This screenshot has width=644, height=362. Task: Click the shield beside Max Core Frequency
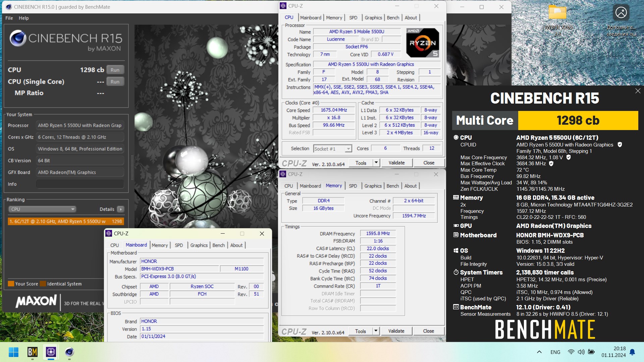point(569,157)
